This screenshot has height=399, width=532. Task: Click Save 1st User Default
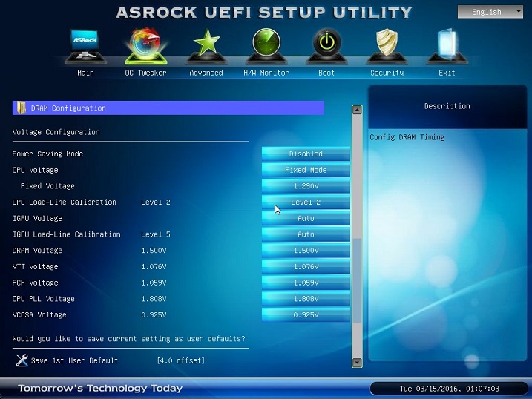(x=74, y=360)
